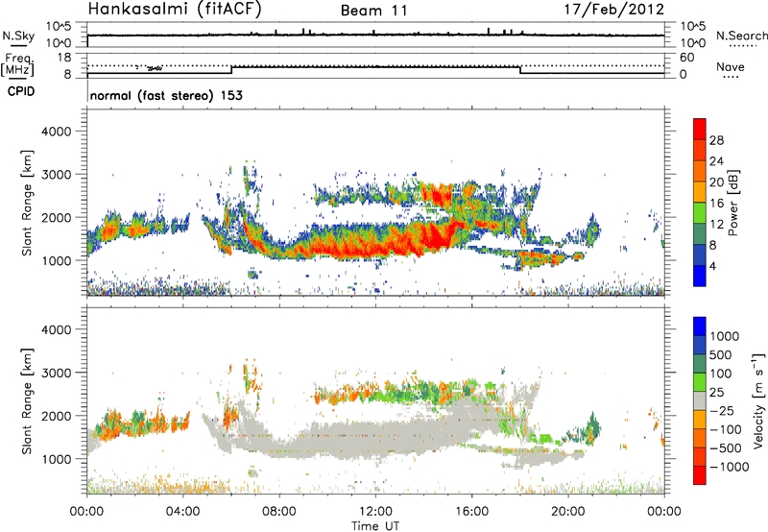Click the '60' Nave axis tick
Viewport: 768px width, 532px height.
pyautogui.click(x=687, y=58)
